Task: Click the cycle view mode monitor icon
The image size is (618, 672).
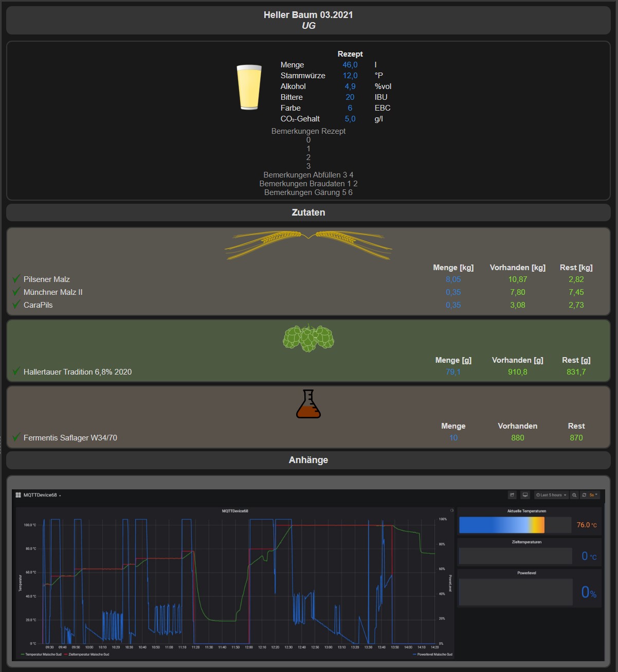Action: tap(525, 495)
